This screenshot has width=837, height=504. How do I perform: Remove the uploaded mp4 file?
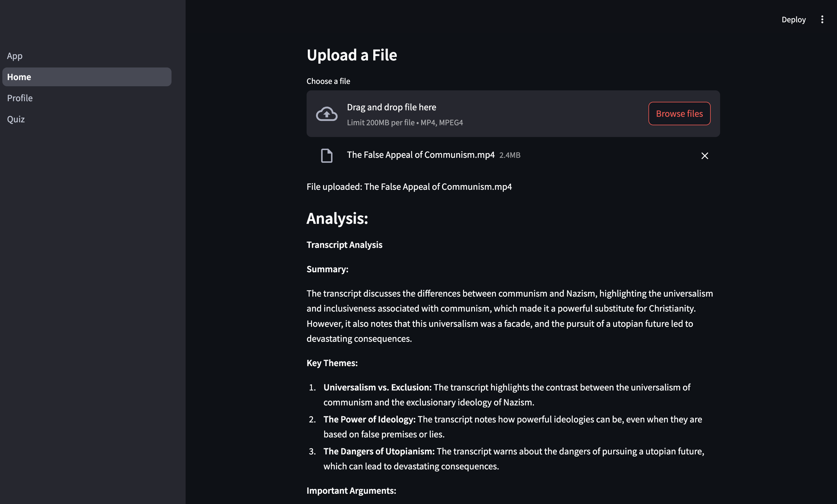705,156
